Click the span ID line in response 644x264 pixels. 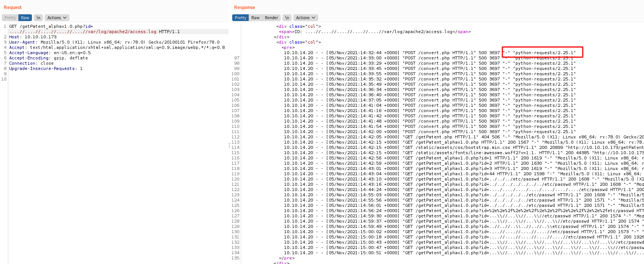tap(375, 32)
